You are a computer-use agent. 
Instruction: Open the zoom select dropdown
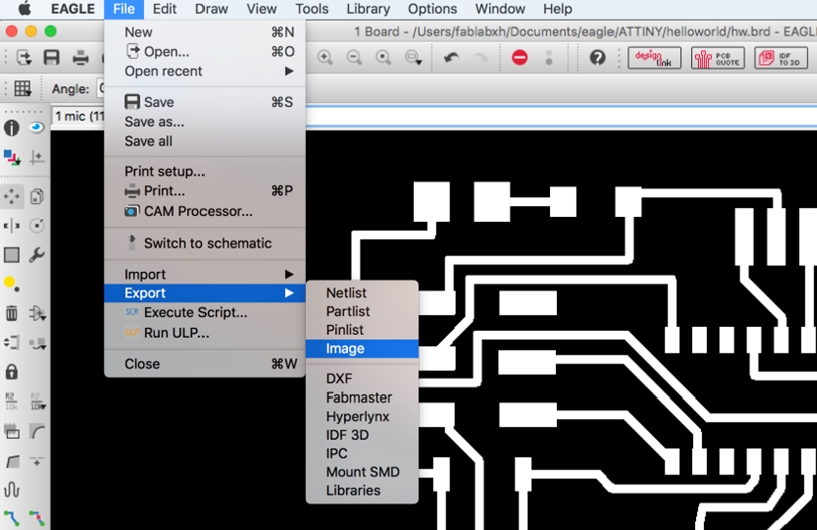coord(413,57)
